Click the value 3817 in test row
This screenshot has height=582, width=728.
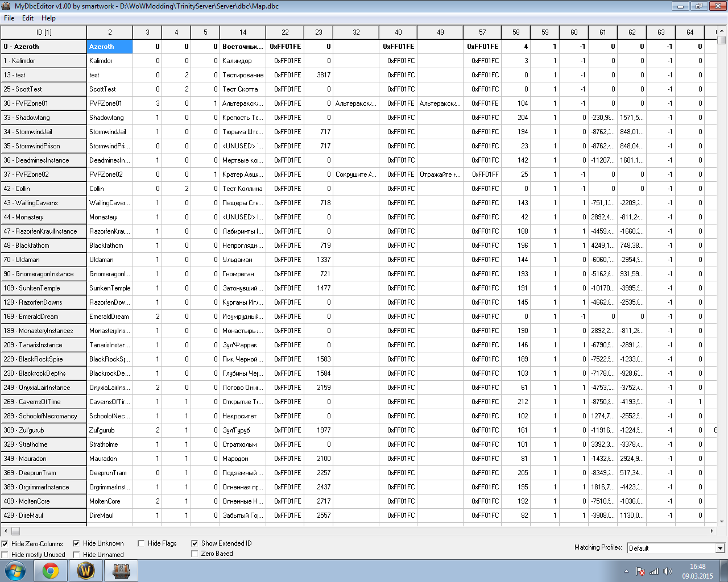point(318,75)
